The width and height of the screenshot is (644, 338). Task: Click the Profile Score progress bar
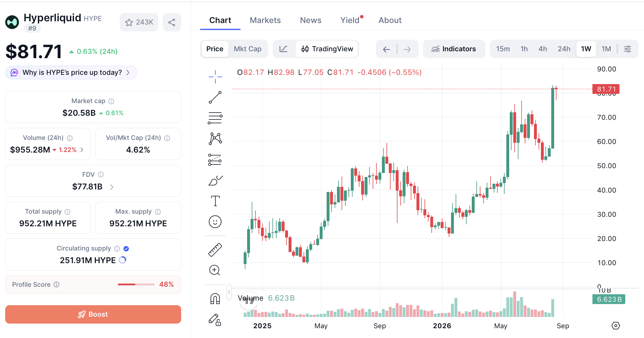(x=136, y=284)
